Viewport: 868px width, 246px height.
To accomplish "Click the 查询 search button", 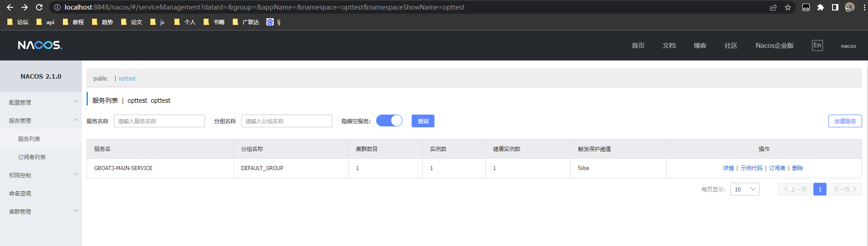I will [x=423, y=121].
